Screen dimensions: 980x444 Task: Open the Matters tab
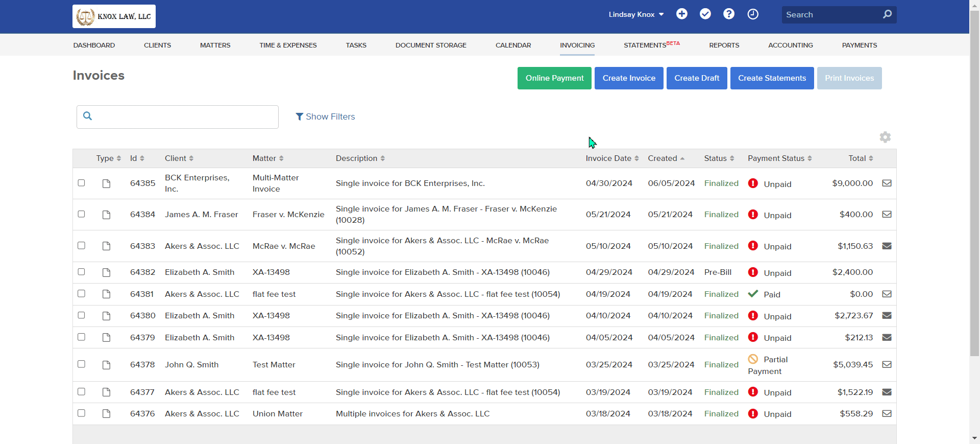click(215, 45)
